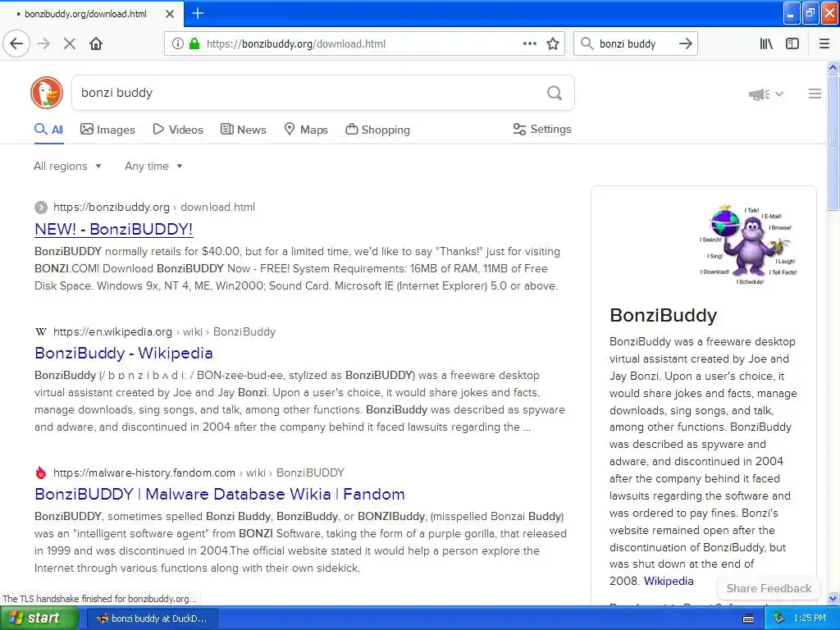The width and height of the screenshot is (840, 630).
Task: Show sidebars with the sidebar icon
Action: [x=792, y=44]
